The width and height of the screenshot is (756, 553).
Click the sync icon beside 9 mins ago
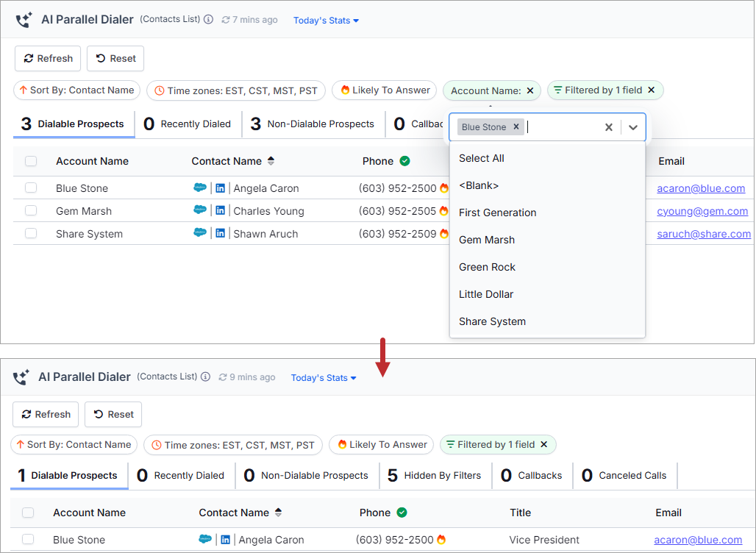[223, 377]
